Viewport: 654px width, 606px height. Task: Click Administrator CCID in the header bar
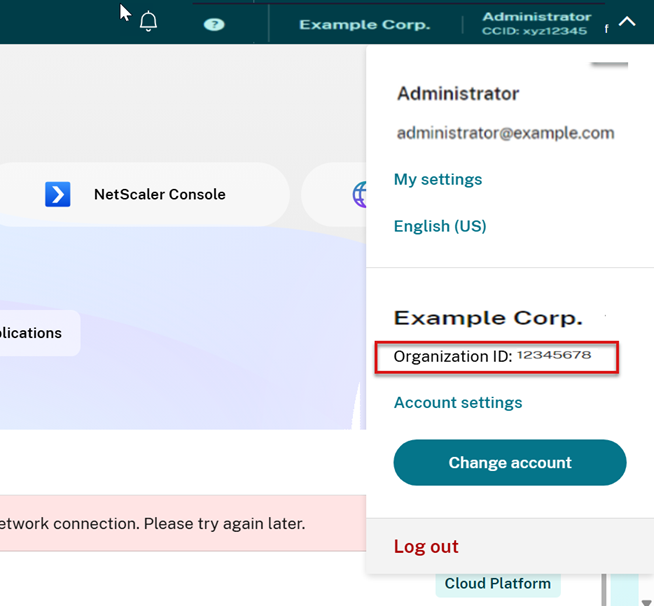tap(536, 24)
